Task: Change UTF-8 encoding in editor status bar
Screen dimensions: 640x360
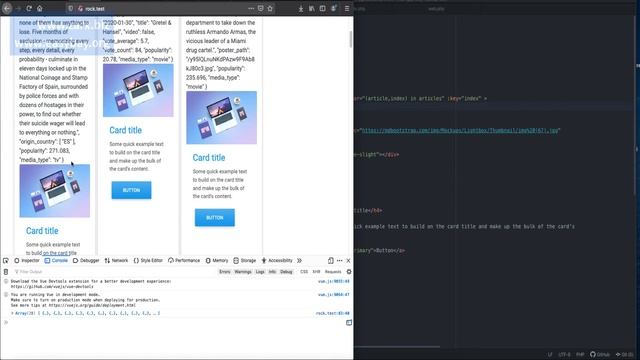Action: coord(564,354)
